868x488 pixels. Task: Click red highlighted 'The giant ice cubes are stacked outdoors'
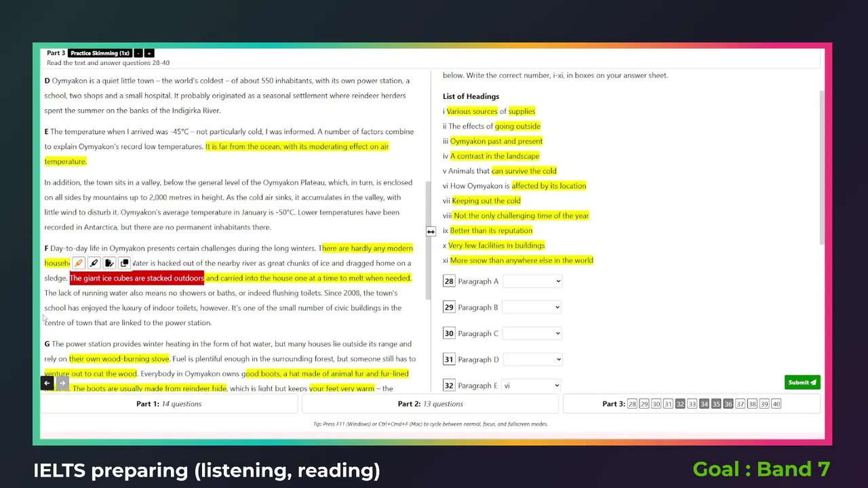(136, 278)
